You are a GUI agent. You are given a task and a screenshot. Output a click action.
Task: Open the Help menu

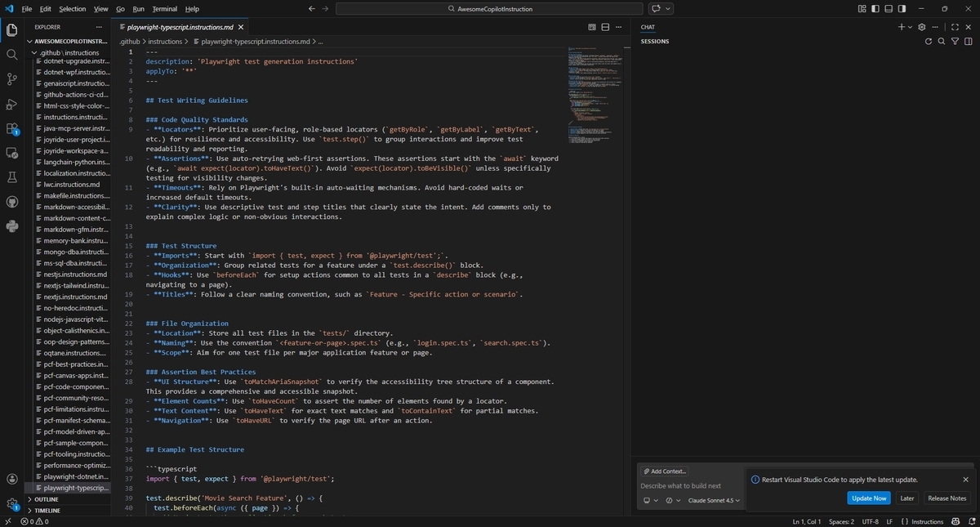point(192,8)
